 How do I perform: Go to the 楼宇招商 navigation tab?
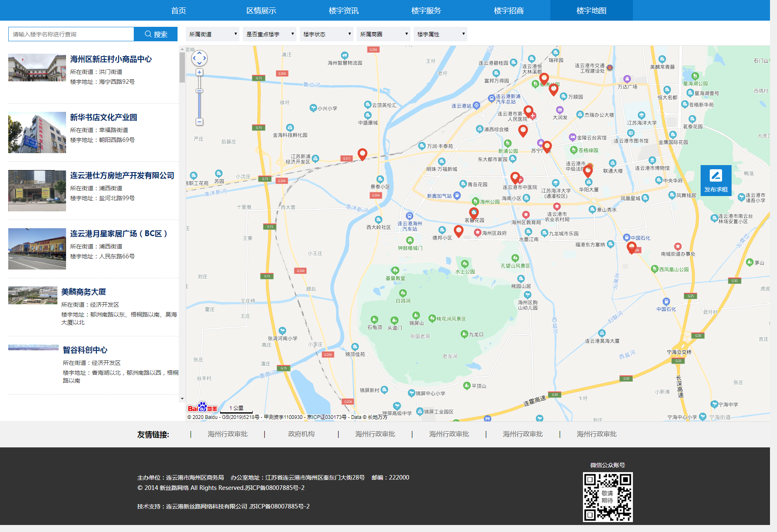(509, 11)
